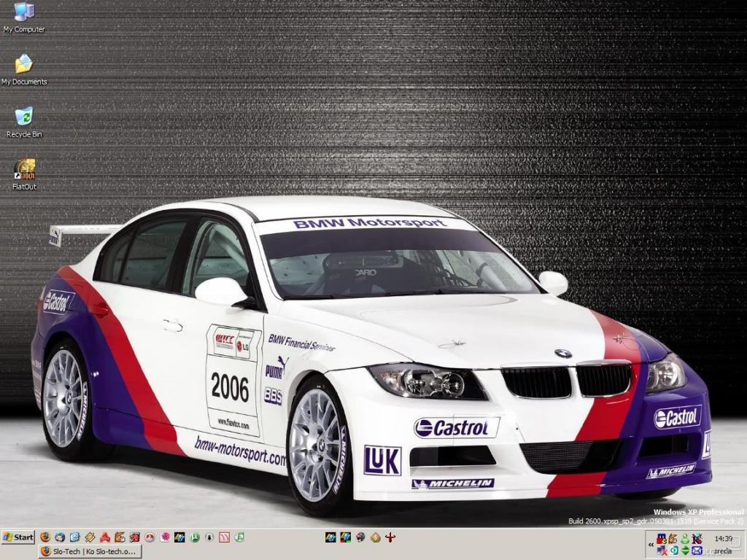Click the black-blue icon with red-green base
The image size is (747, 560).
345,537
